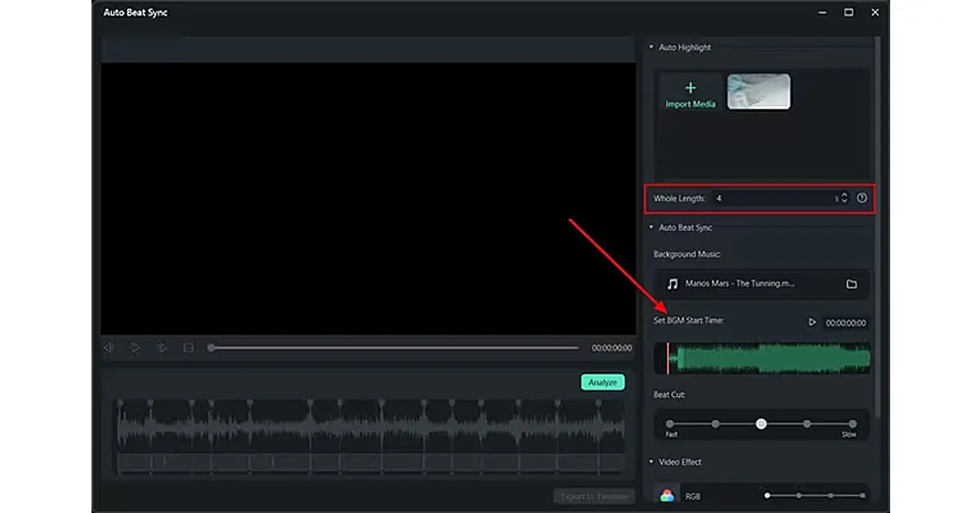Click the previous frame button under preview
This screenshot has width=980, height=513.
[x=108, y=348]
